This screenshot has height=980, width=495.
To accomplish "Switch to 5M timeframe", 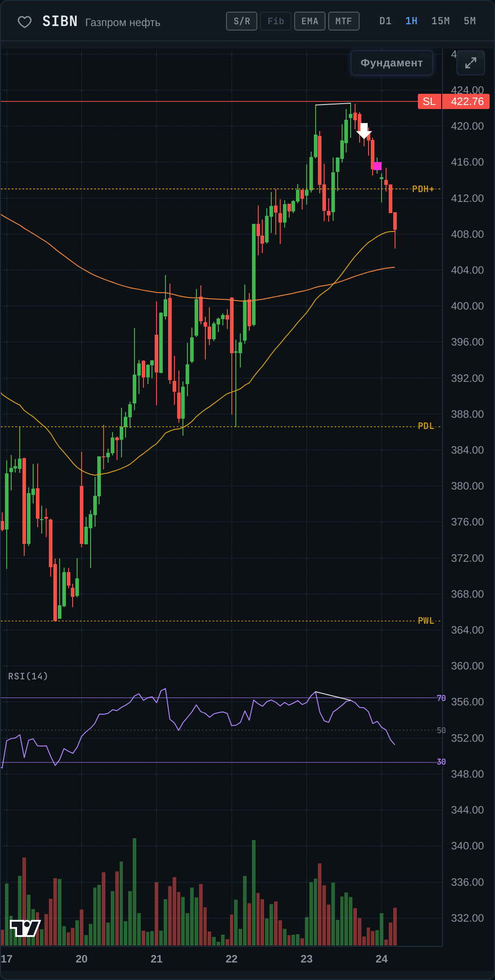I will [470, 21].
